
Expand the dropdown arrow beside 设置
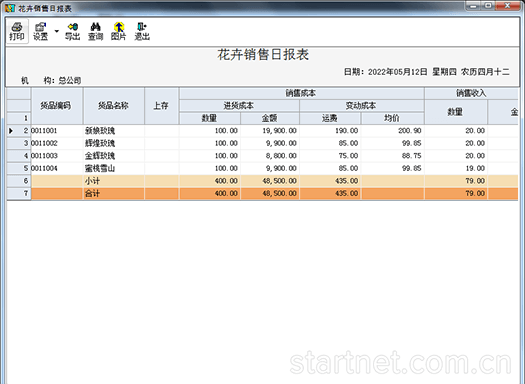(57, 31)
